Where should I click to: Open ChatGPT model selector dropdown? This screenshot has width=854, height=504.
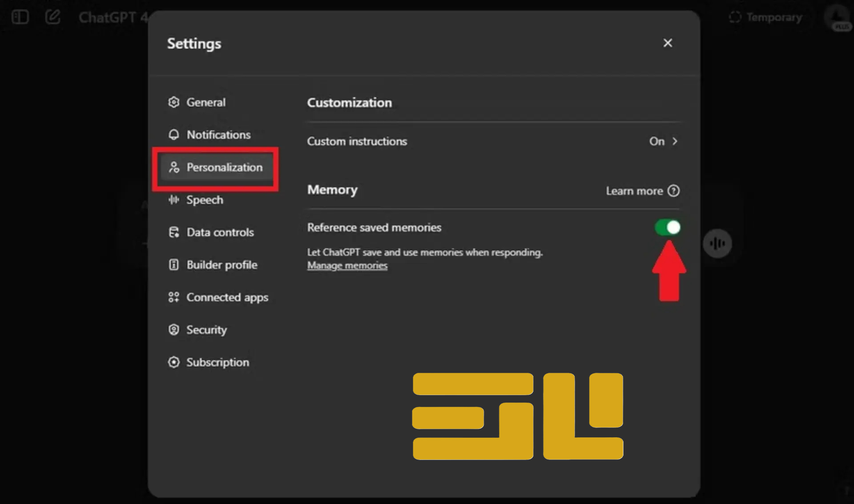tap(112, 17)
